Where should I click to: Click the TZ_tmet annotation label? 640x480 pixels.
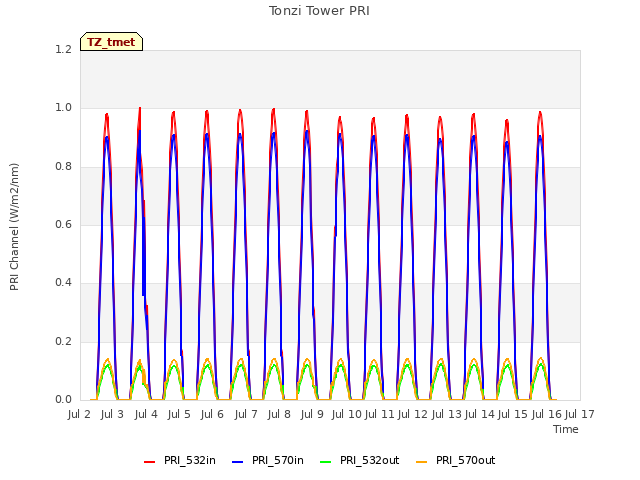111,42
